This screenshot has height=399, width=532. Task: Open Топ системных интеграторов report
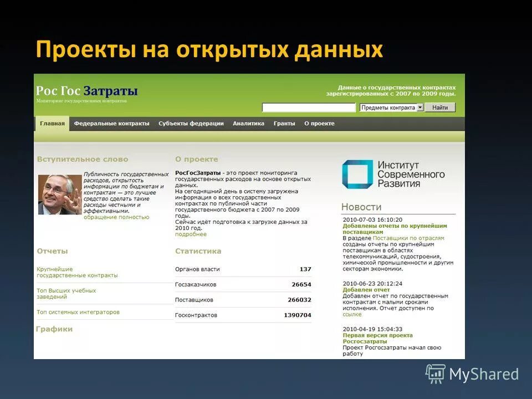click(x=78, y=312)
